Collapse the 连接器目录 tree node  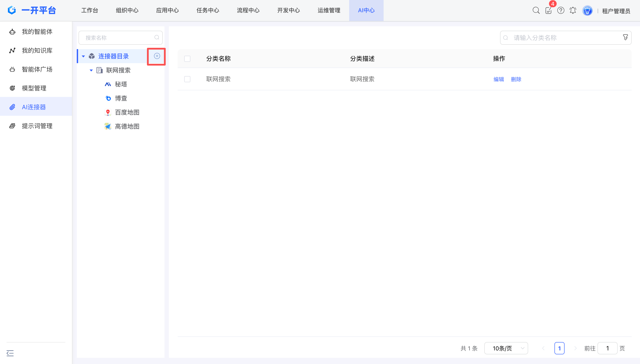tap(84, 56)
